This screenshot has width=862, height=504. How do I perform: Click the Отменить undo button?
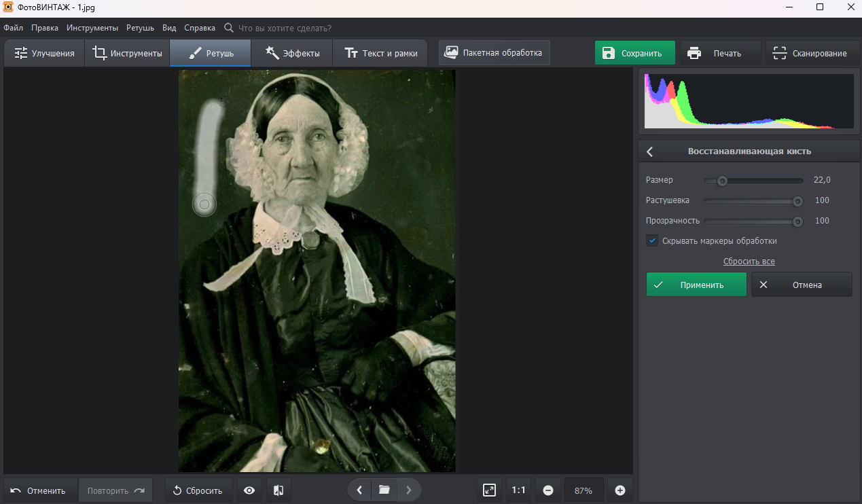pos(39,490)
